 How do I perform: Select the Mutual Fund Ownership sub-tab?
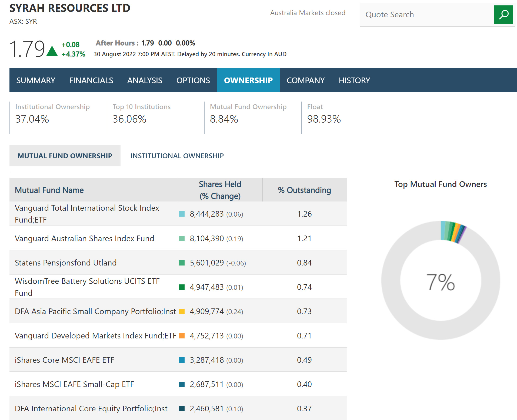(65, 156)
